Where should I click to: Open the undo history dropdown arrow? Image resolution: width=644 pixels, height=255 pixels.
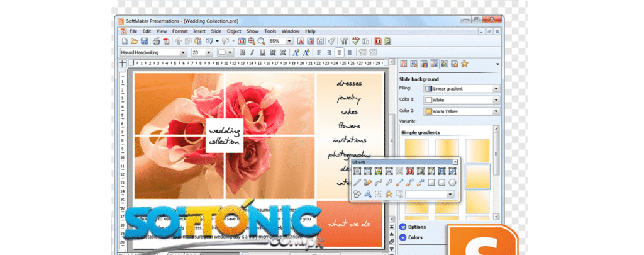coord(217,41)
